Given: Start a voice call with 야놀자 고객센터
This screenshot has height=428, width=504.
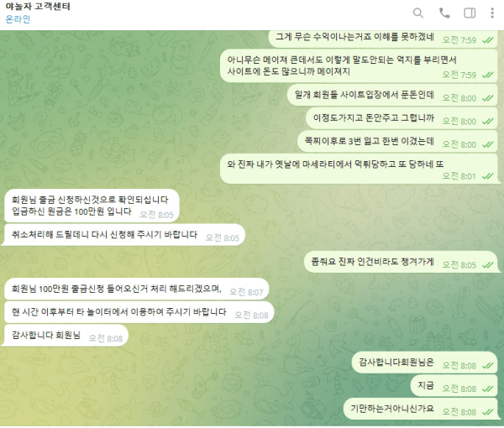Looking at the screenshot, I should [x=444, y=13].
